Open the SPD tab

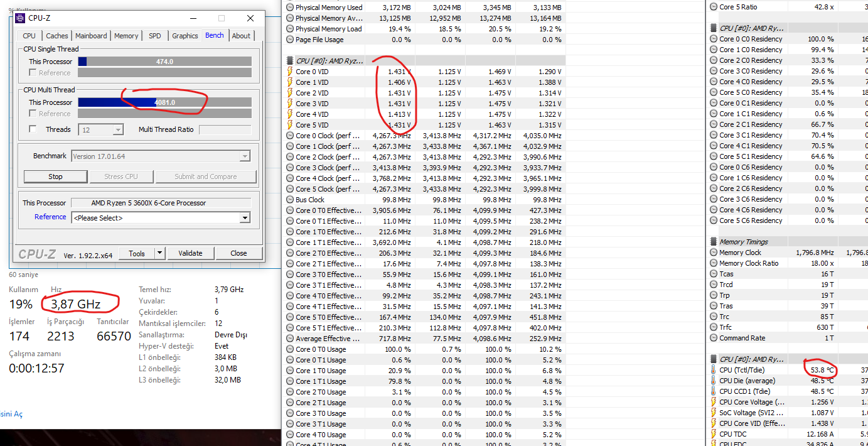pyautogui.click(x=155, y=36)
